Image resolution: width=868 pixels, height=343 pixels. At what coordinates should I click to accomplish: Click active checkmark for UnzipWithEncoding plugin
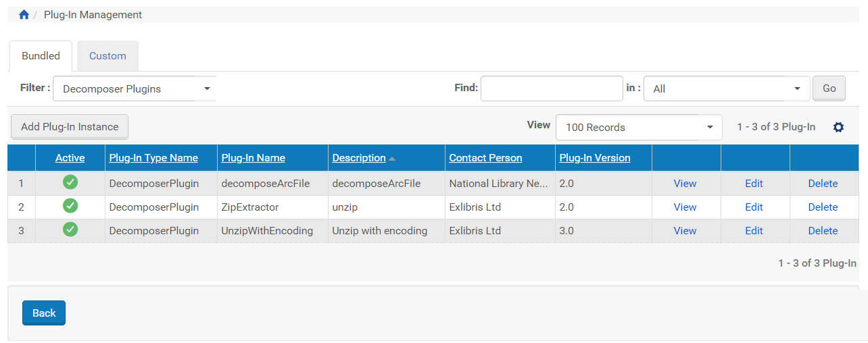70,230
